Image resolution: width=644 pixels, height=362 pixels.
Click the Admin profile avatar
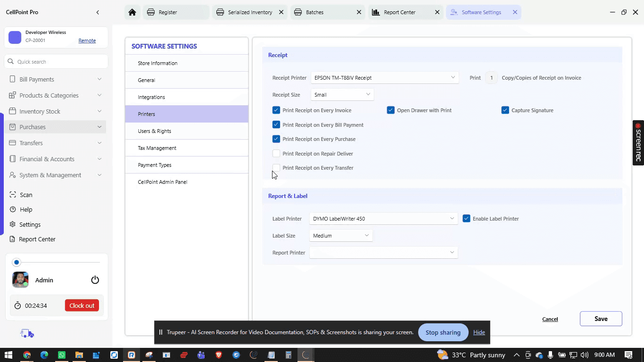click(x=20, y=280)
